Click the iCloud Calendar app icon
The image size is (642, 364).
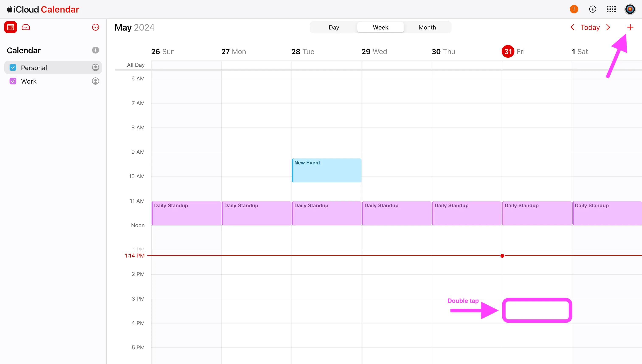point(11,27)
